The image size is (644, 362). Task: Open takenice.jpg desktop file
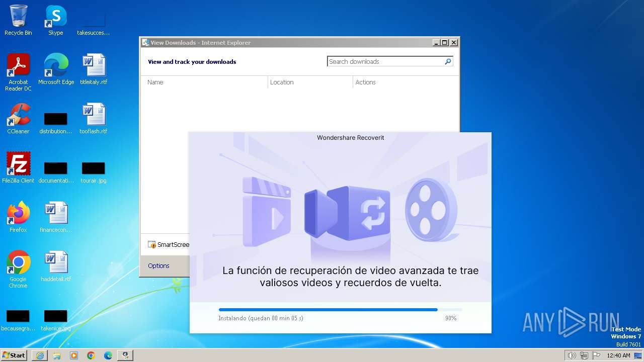point(56,320)
